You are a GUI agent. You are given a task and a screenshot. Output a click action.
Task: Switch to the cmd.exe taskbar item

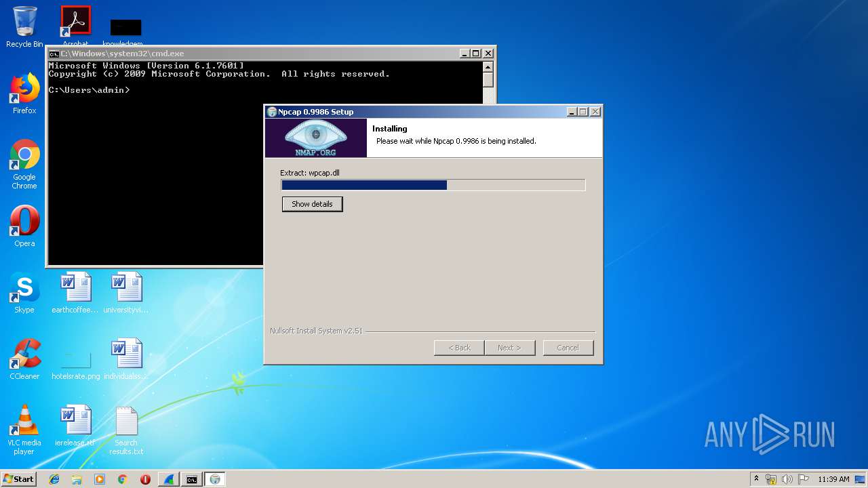tap(192, 479)
